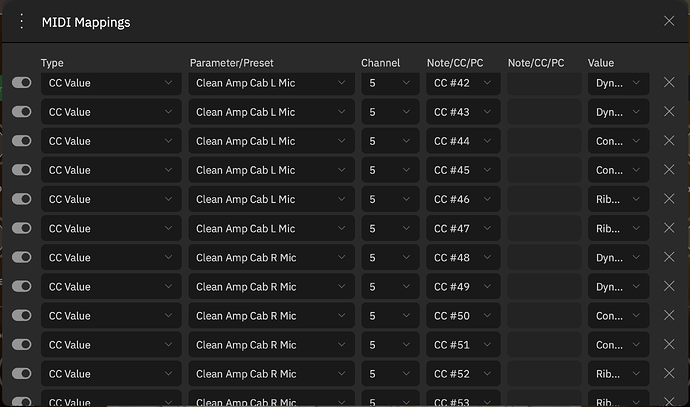Open Channel dropdown in the CC #47 row

click(390, 228)
